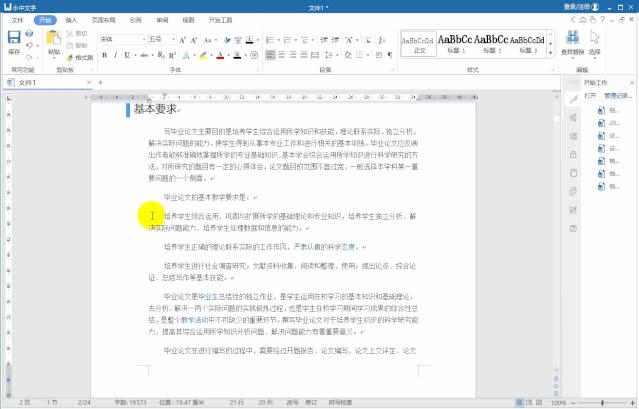Apply the Heading 3 (标题 3) style

[x=527, y=44]
